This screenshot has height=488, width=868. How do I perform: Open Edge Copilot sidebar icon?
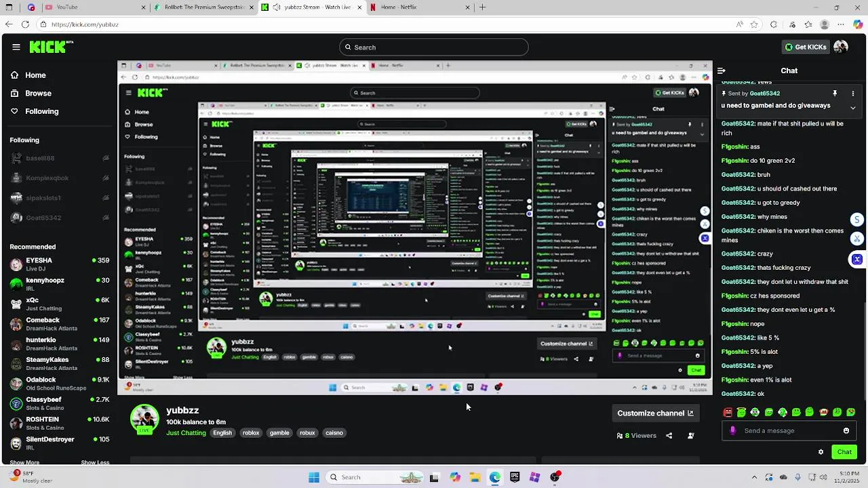coord(858,24)
